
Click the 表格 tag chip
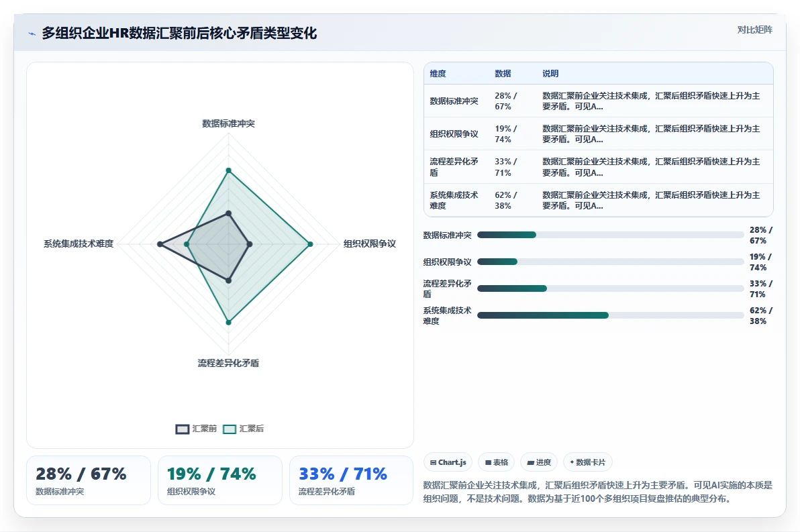pyautogui.click(x=497, y=462)
